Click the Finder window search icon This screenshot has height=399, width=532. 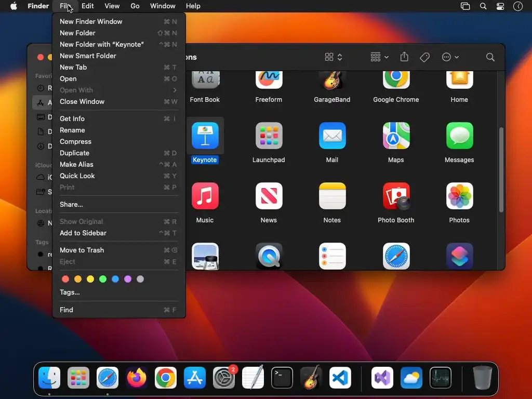click(x=490, y=57)
